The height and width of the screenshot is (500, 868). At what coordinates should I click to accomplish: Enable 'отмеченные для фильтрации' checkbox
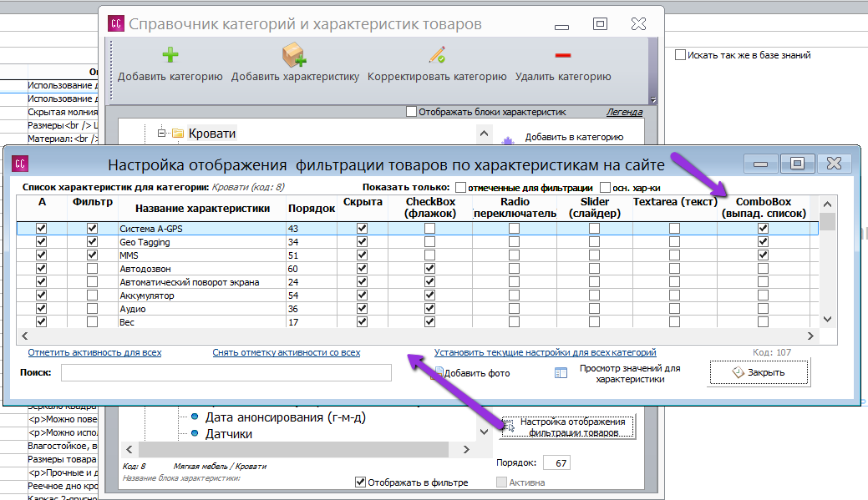[x=460, y=188]
